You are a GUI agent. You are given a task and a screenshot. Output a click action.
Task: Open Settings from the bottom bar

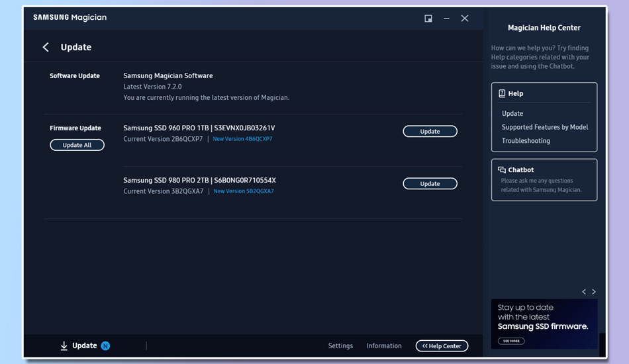click(x=340, y=345)
